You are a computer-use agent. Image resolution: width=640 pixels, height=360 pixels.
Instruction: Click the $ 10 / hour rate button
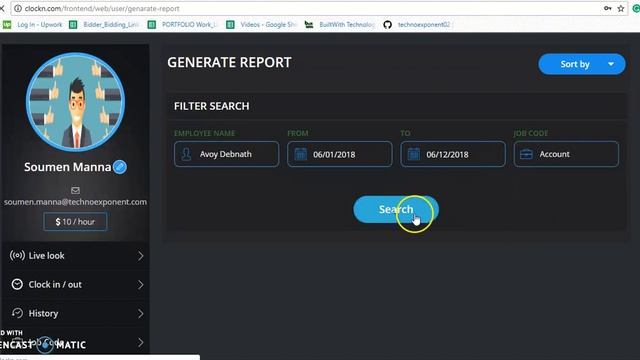coord(76,222)
